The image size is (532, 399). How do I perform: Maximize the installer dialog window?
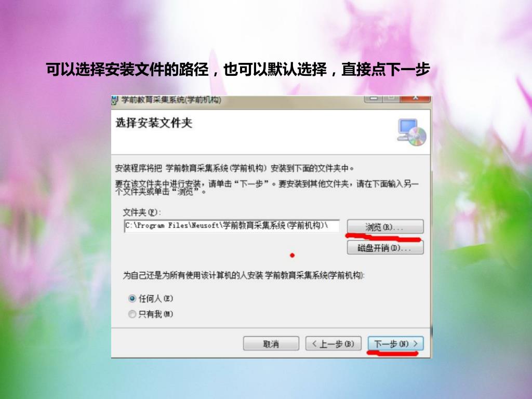tap(391, 99)
